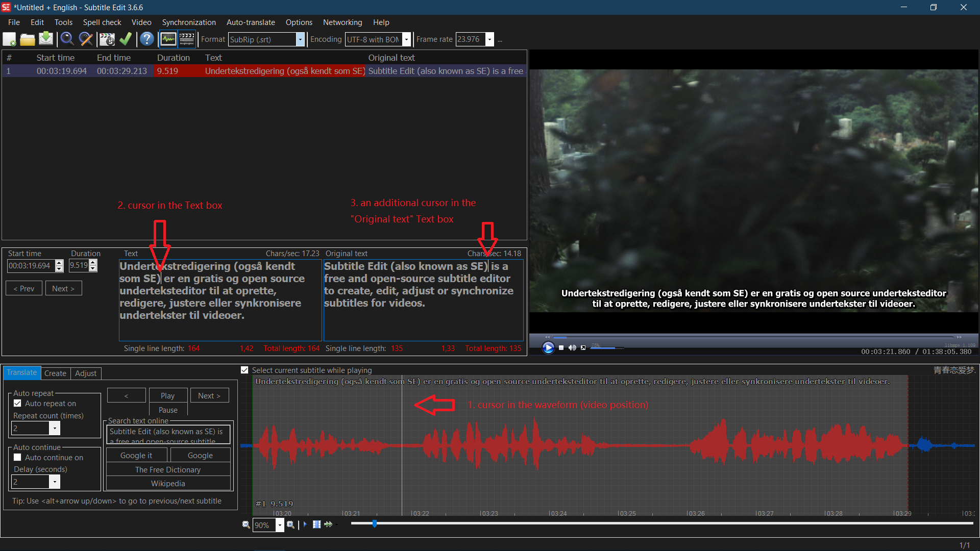Toggle the waveform view icon
980x551 pixels.
(x=168, y=39)
